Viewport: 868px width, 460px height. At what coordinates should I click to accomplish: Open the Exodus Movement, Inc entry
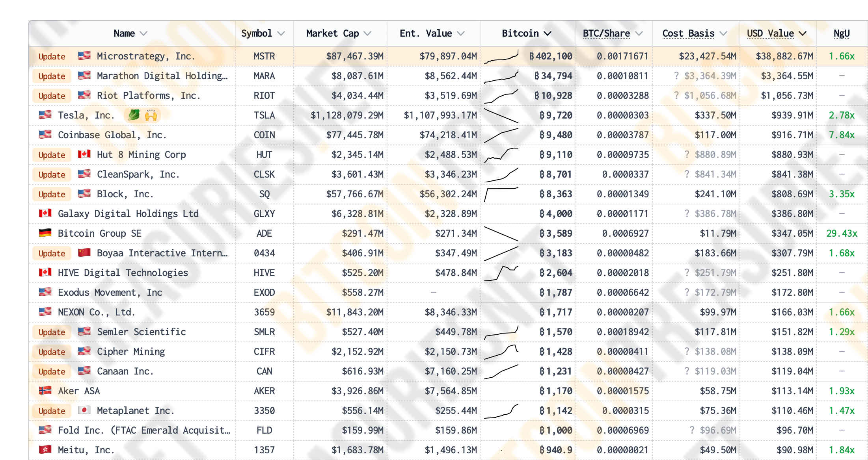(x=110, y=293)
